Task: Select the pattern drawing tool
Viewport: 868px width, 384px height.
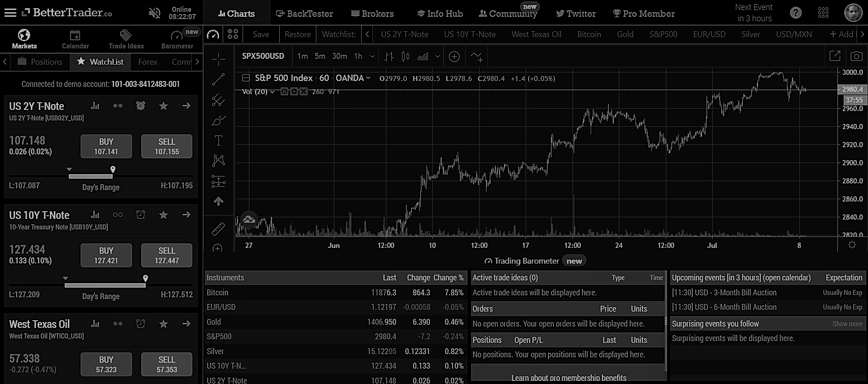Action: pos(219,161)
